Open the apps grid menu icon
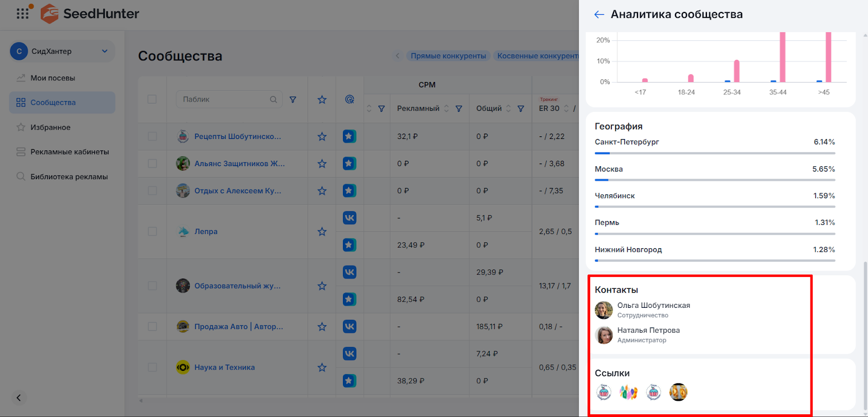 22,14
